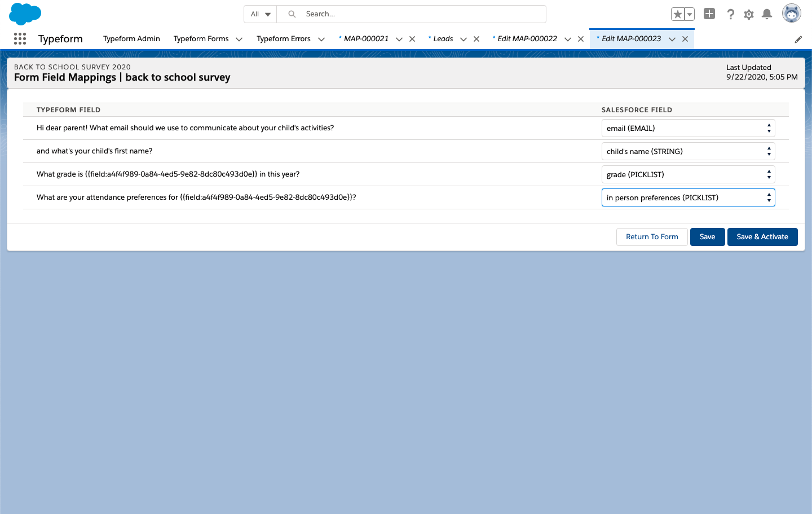Viewport: 812px width, 514px height.
Task: Open the favorites list dropdown arrow
Action: pyautogui.click(x=689, y=14)
